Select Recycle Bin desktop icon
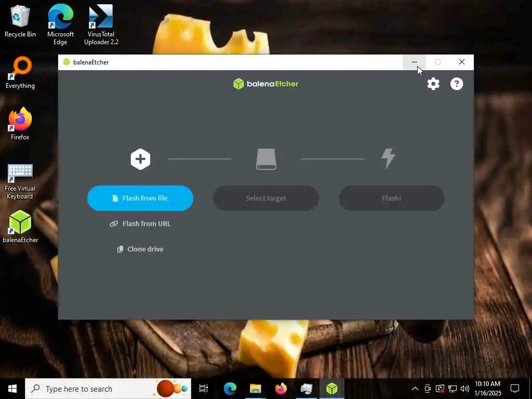Image resolution: width=532 pixels, height=399 pixels. coord(20,21)
